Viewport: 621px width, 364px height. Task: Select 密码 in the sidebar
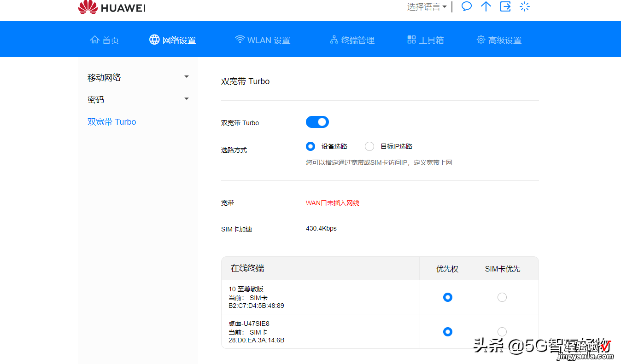click(96, 99)
